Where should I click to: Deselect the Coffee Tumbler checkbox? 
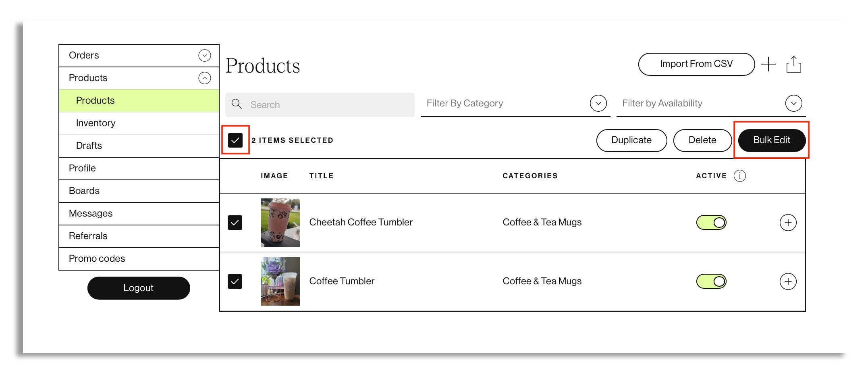[x=235, y=281]
